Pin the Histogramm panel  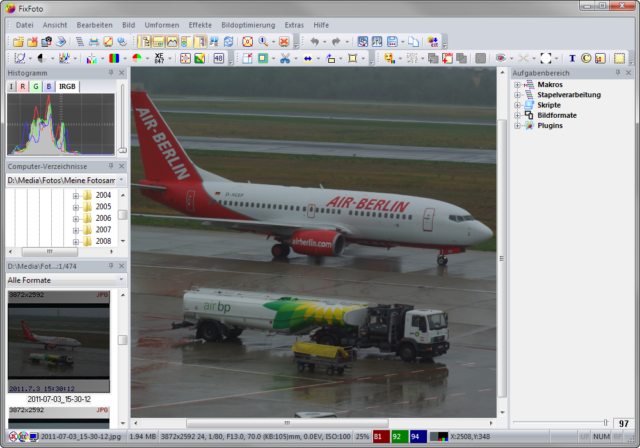[x=111, y=73]
